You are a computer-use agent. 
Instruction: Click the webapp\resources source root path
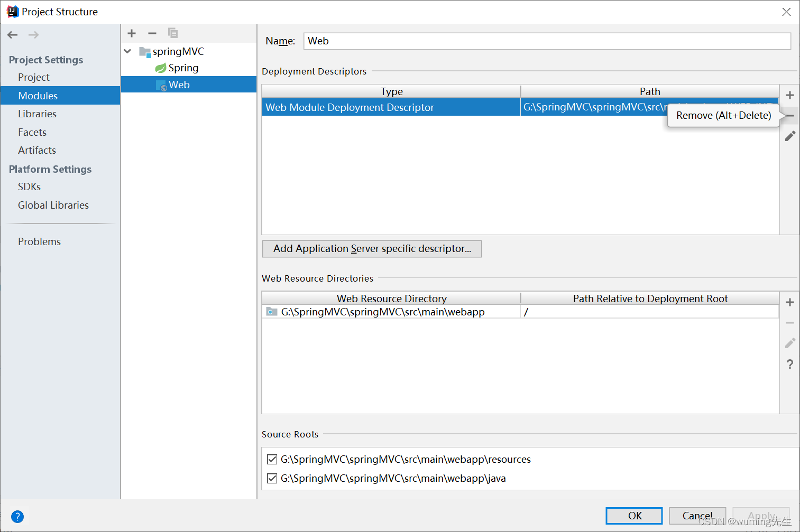click(x=406, y=459)
